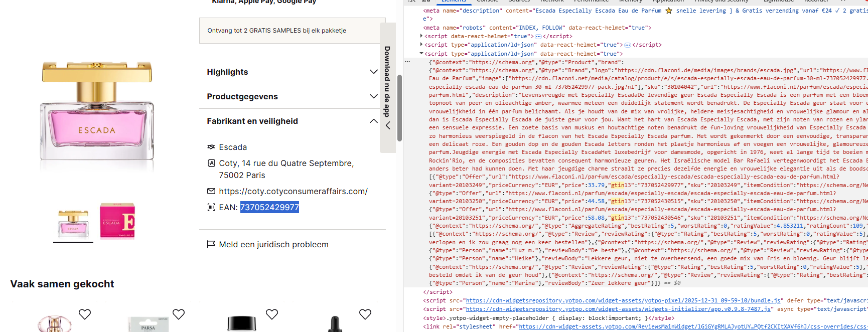The width and height of the screenshot is (868, 332).
Task: Click the ellipsis in the second ld+json script
Action: (x=627, y=45)
